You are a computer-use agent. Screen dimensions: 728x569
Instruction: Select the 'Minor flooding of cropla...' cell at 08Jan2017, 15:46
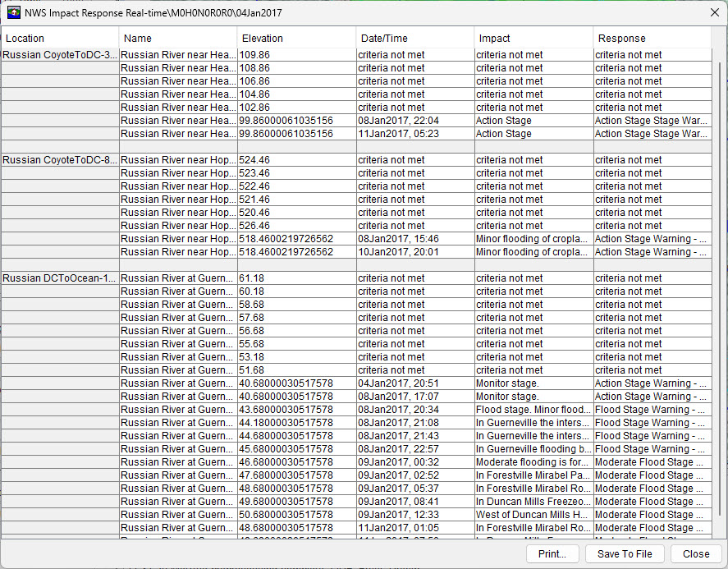pyautogui.click(x=533, y=239)
